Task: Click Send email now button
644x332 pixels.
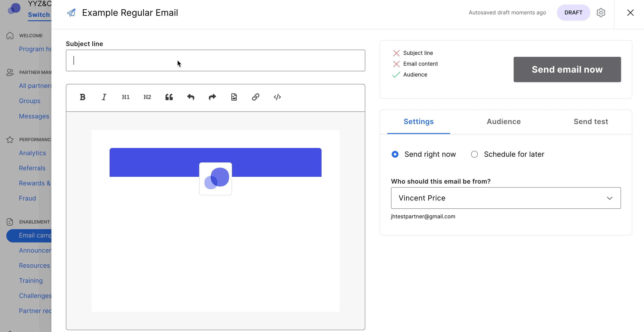Action: tap(567, 69)
